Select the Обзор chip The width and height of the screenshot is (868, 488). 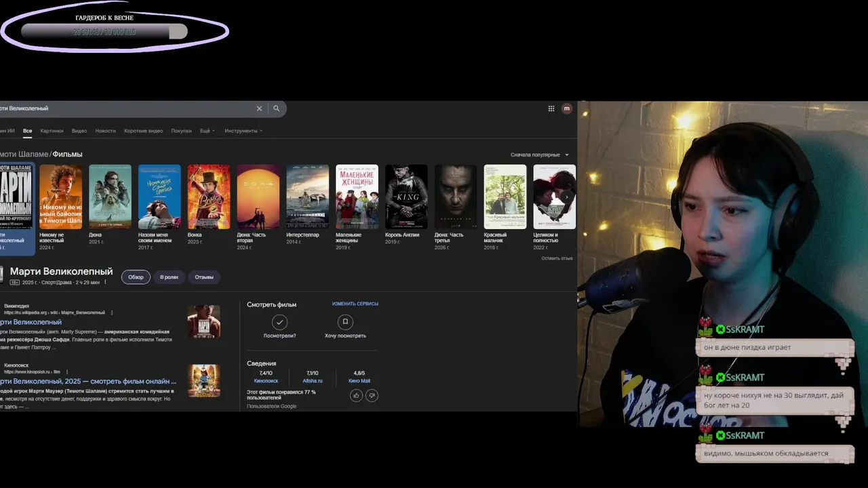click(136, 277)
